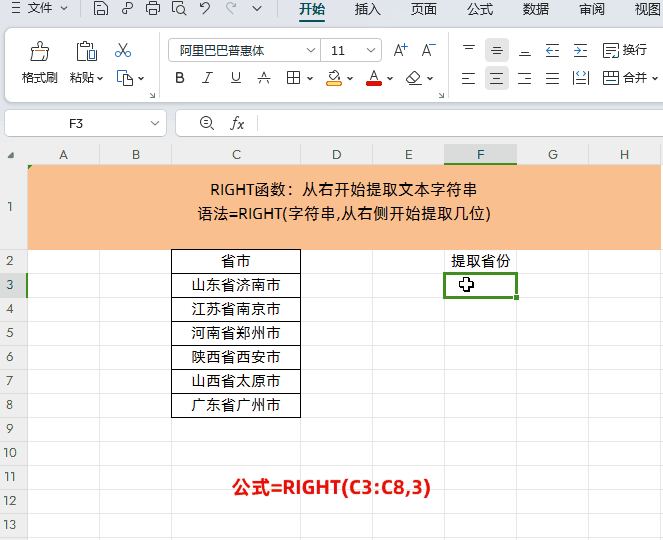
Task: Click the Wrap Text 换行 button
Action: click(625, 50)
